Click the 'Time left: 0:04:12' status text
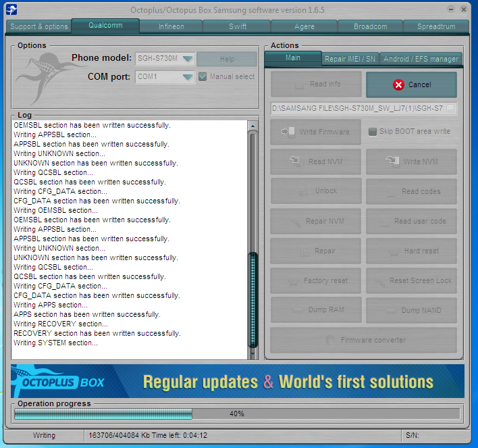Image resolution: width=478 pixels, height=448 pixels. tap(180, 435)
